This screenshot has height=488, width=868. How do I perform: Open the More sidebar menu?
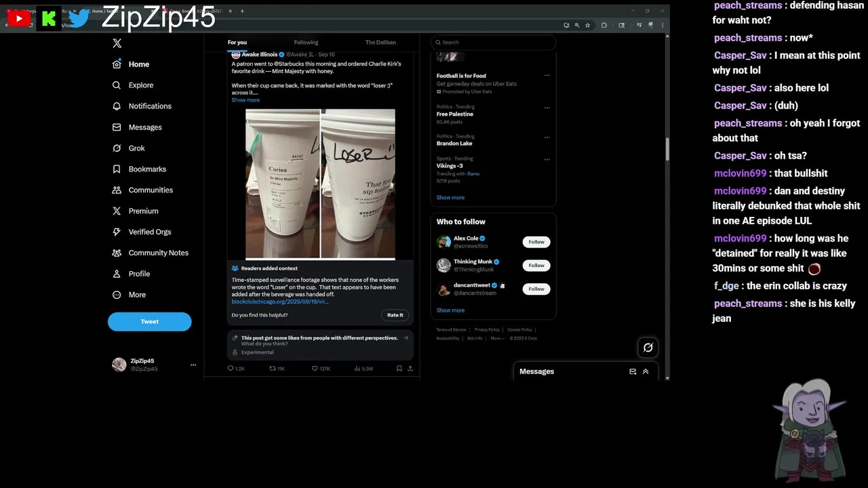coord(129,295)
